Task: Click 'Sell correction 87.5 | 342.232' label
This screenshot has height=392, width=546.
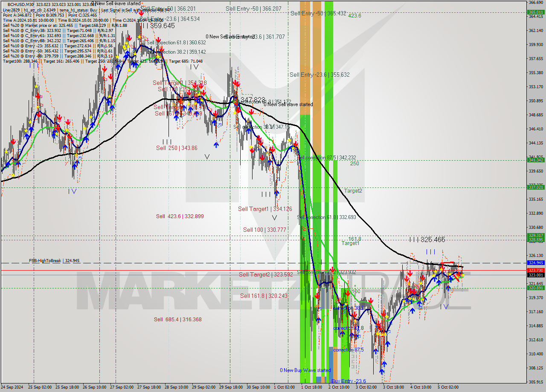Action: click(x=326, y=158)
